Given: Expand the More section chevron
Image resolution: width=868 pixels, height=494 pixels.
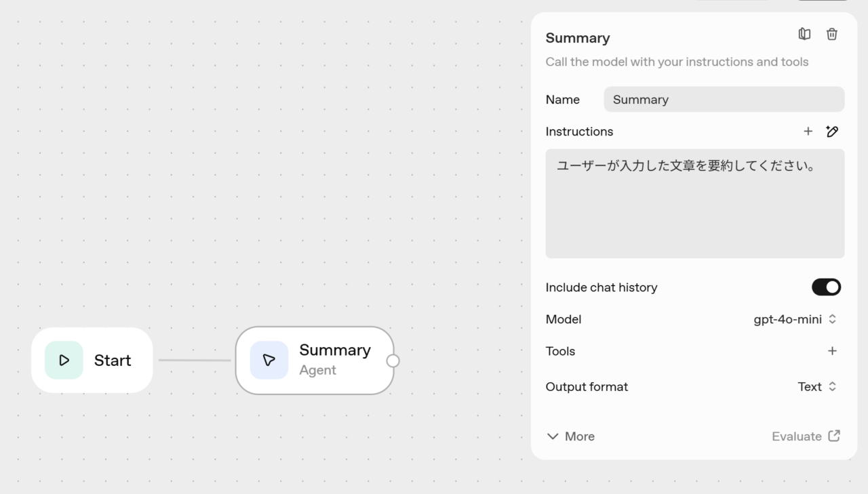Looking at the screenshot, I should click(x=553, y=436).
